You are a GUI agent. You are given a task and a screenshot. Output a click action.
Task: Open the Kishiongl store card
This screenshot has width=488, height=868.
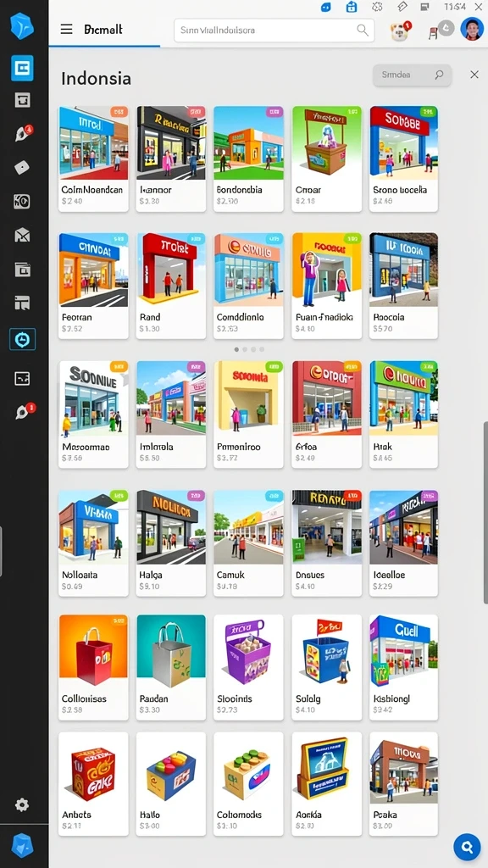coord(404,667)
